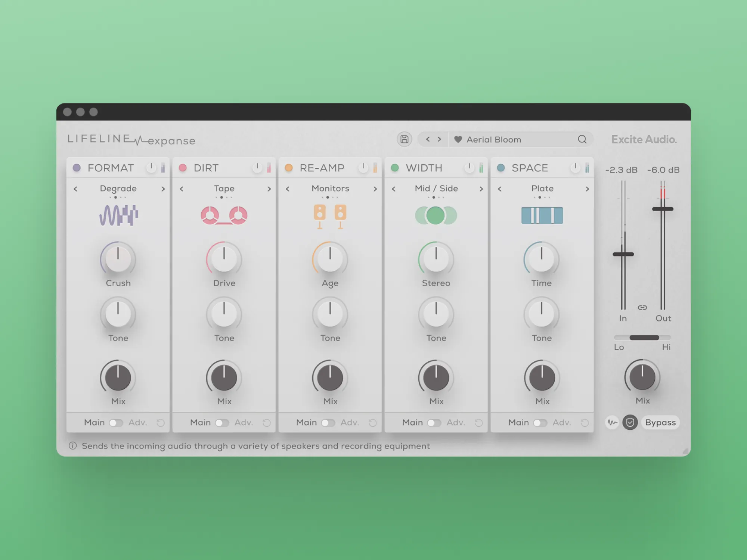This screenshot has width=747, height=560.
Task: Click the save preset disk icon
Action: point(404,140)
